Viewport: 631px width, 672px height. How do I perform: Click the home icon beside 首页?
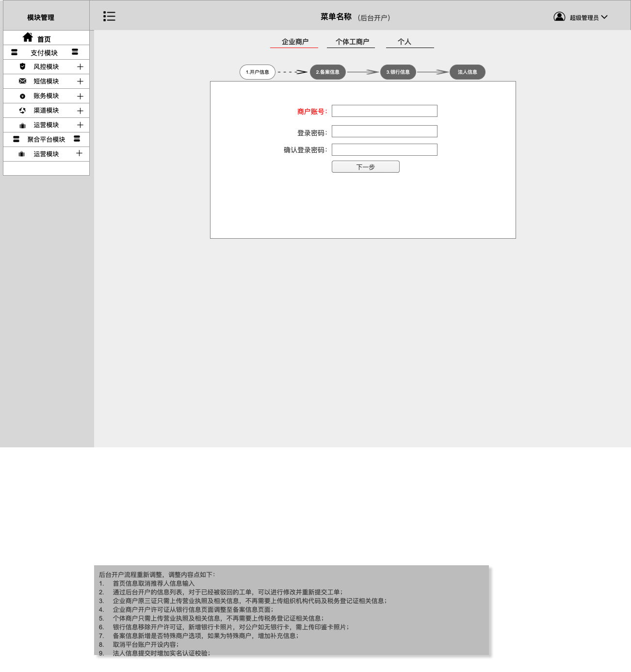(x=28, y=37)
